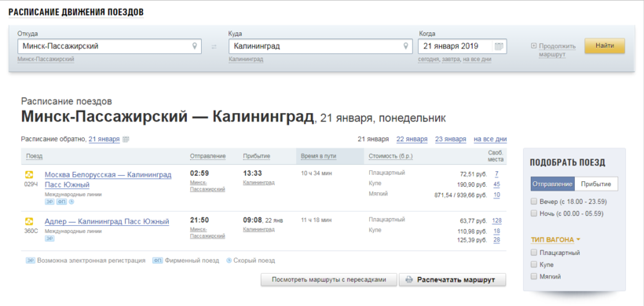Click the location pin icon in Откуда field
644x306 pixels.
click(195, 46)
